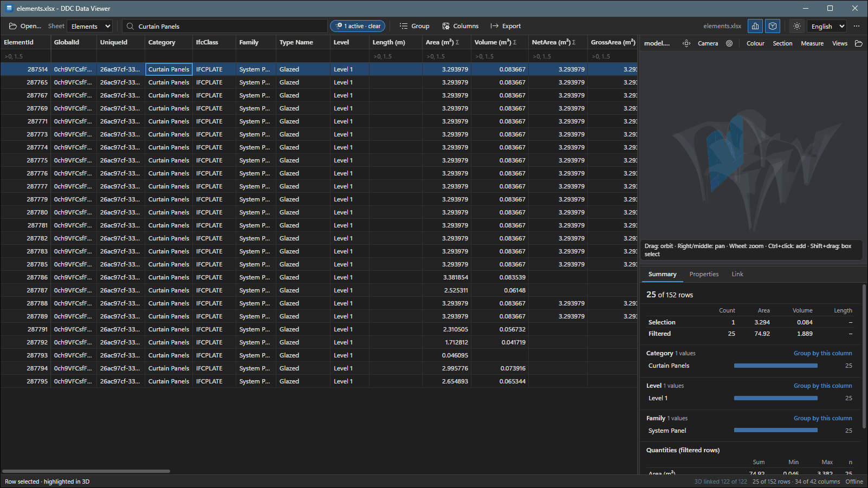Viewport: 868px width, 488px height.
Task: Click the Length (m) column filter box
Action: click(x=396, y=56)
